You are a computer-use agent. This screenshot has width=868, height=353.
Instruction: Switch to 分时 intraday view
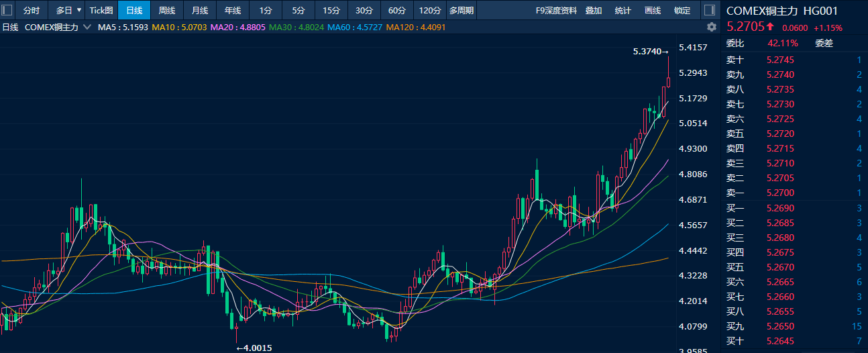pyautogui.click(x=32, y=11)
